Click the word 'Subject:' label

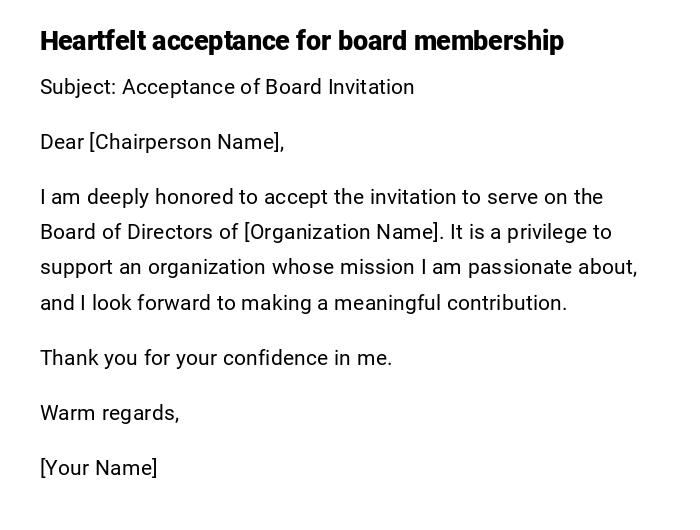point(78,87)
